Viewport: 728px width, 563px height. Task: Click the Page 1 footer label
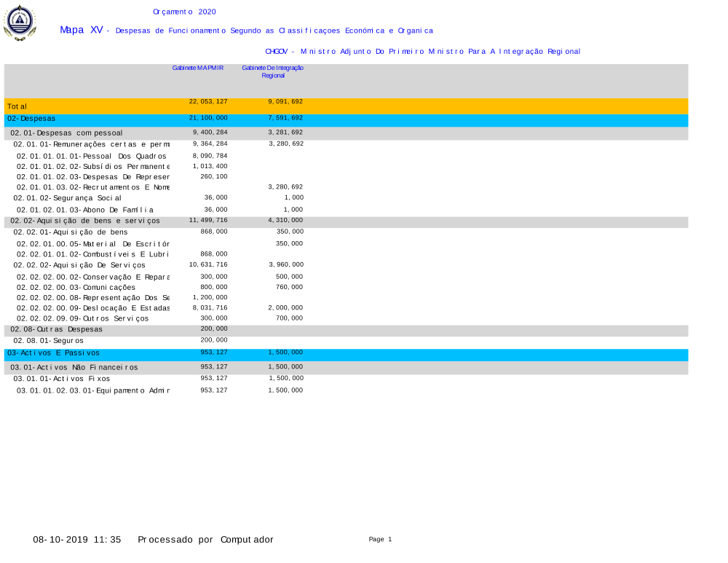pos(380,540)
